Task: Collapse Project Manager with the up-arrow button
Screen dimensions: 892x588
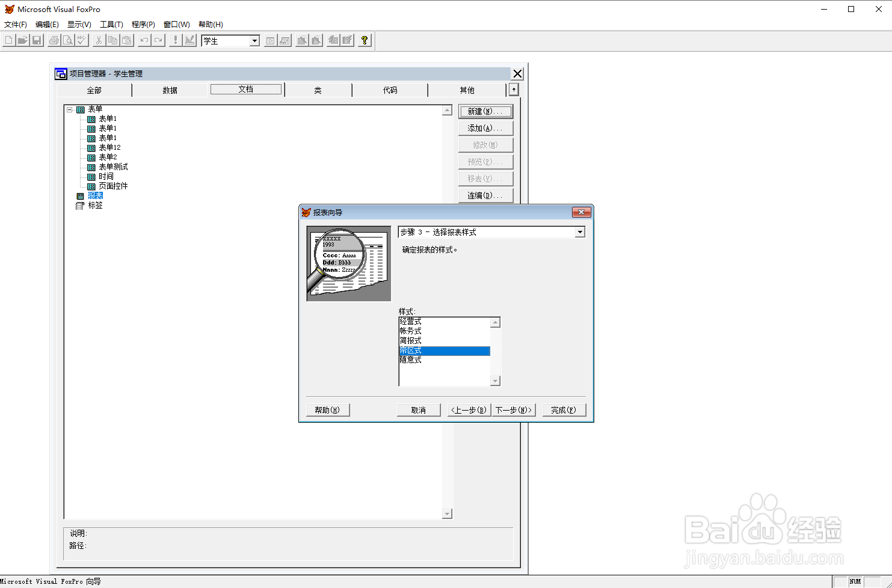Action: (x=514, y=90)
